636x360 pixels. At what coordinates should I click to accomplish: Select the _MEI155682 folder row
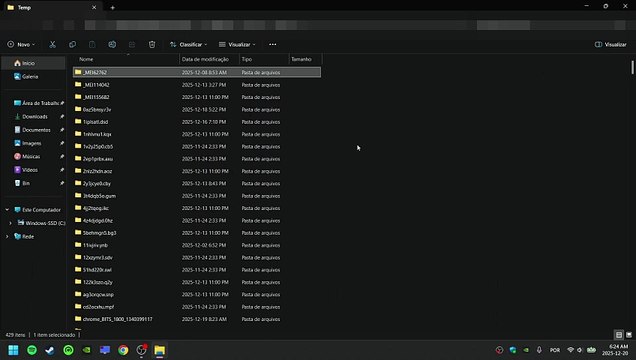pos(197,97)
